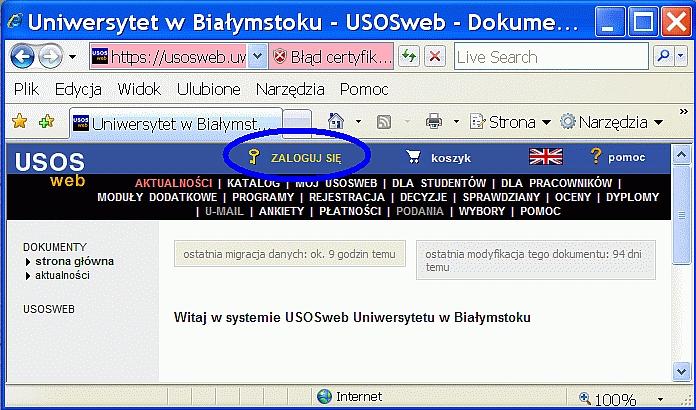The image size is (696, 410).
Task: Run search with magnifier icon
Action: coord(664,56)
